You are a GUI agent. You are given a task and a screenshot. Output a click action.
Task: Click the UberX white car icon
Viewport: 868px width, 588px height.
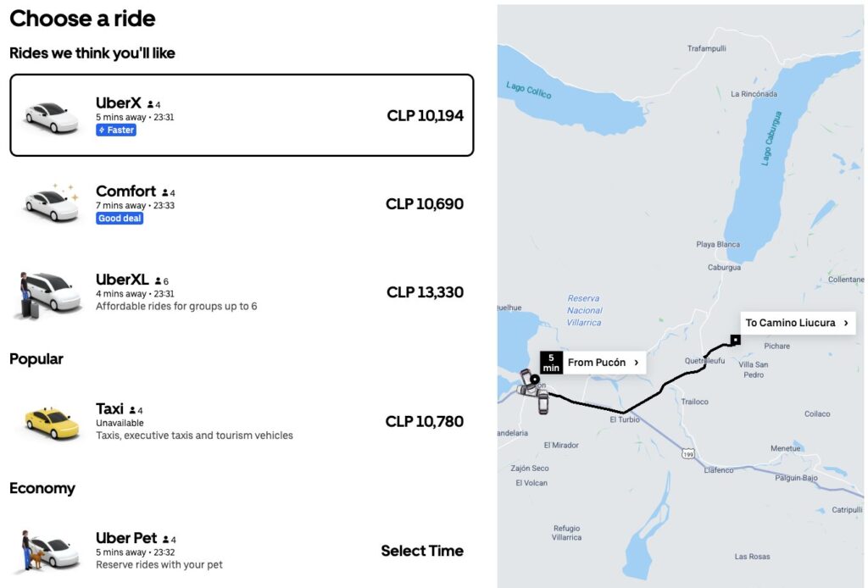51,117
